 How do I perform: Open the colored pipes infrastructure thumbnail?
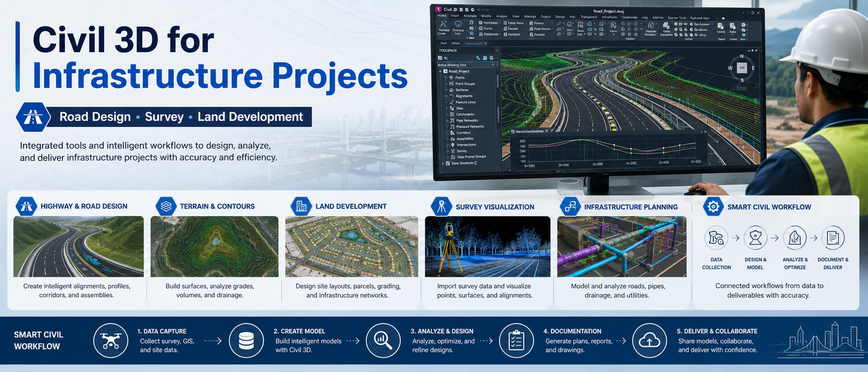tap(622, 247)
